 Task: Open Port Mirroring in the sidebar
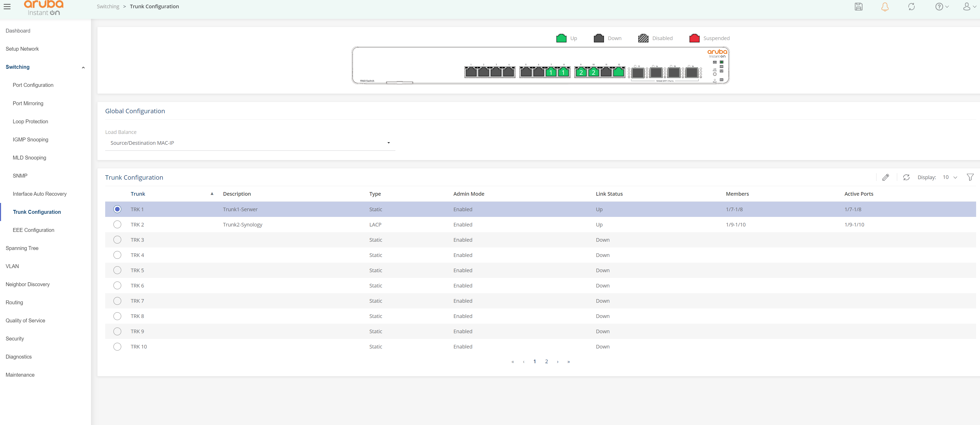pos(28,103)
